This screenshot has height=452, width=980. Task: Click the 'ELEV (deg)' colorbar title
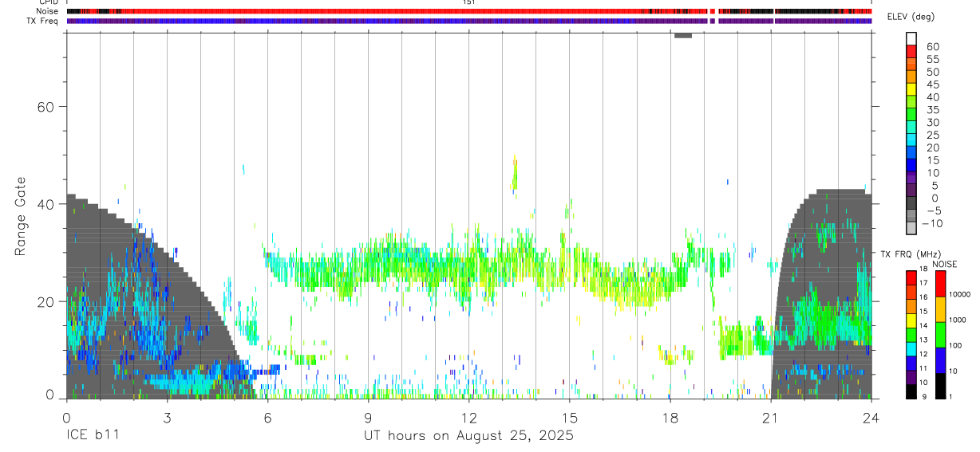(911, 17)
